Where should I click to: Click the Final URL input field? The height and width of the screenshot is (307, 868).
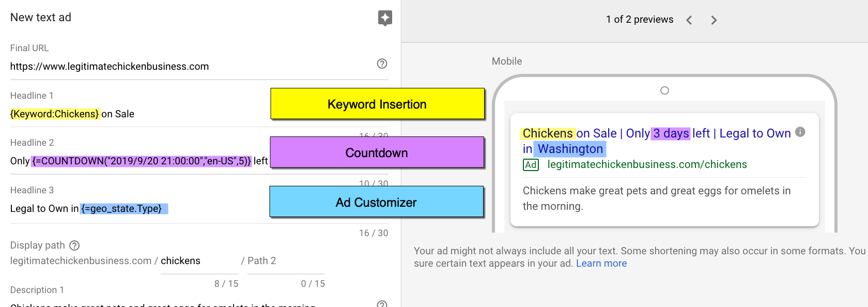click(x=186, y=67)
